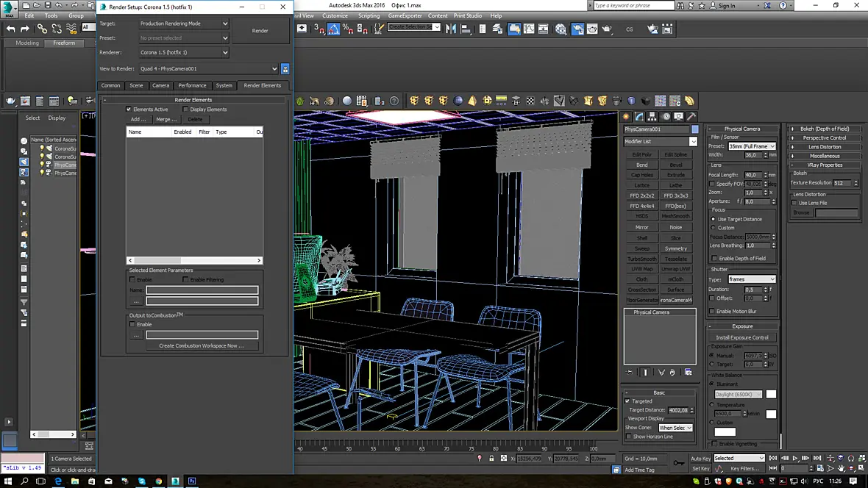Click the Render button
The image size is (868, 488).
point(260,31)
